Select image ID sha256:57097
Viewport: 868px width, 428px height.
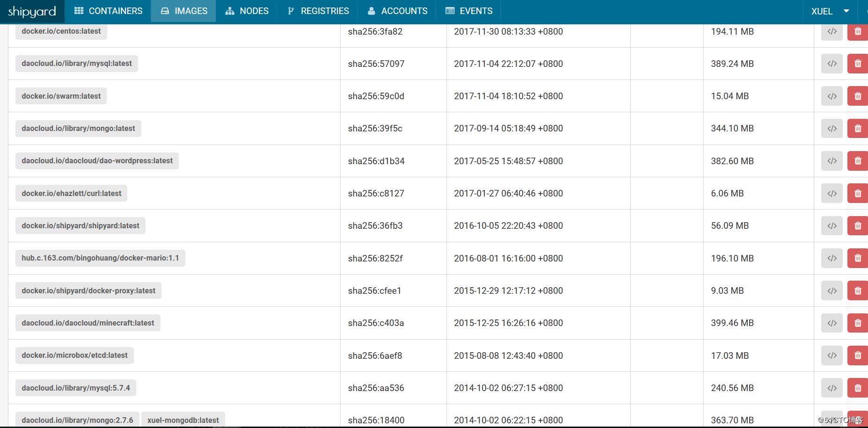click(x=376, y=64)
